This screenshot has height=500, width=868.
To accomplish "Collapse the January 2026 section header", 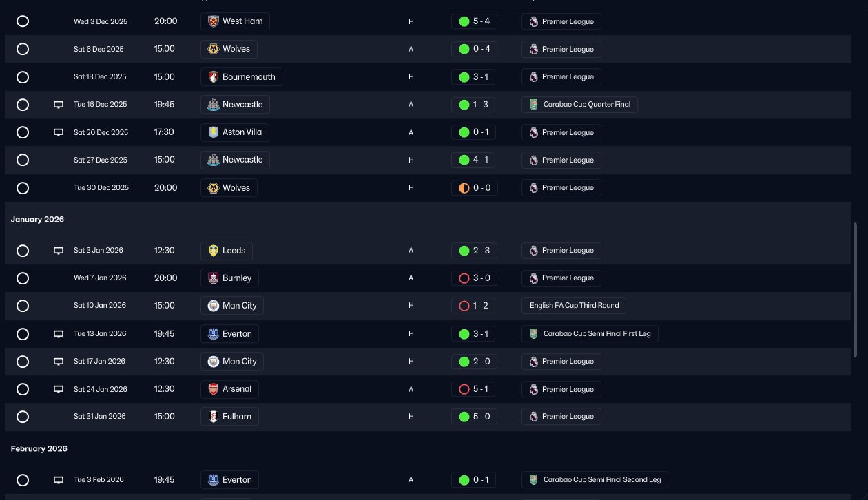I will pos(37,219).
